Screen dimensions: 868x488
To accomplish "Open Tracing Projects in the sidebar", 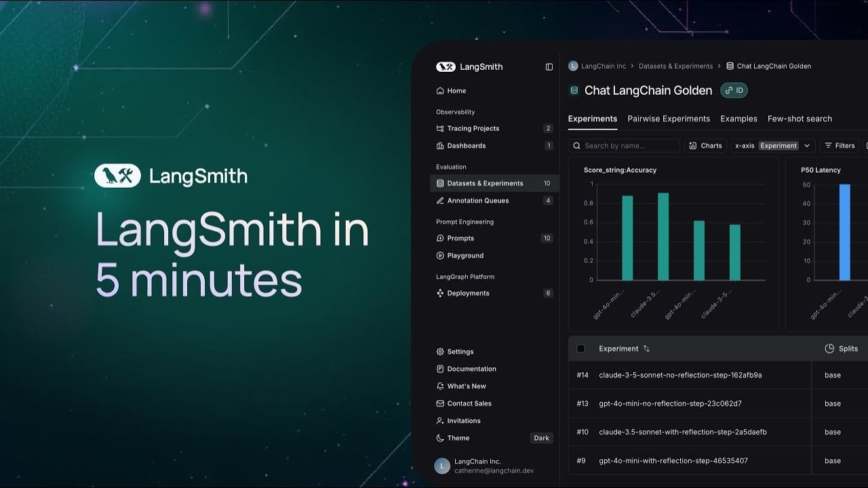I will (x=473, y=128).
